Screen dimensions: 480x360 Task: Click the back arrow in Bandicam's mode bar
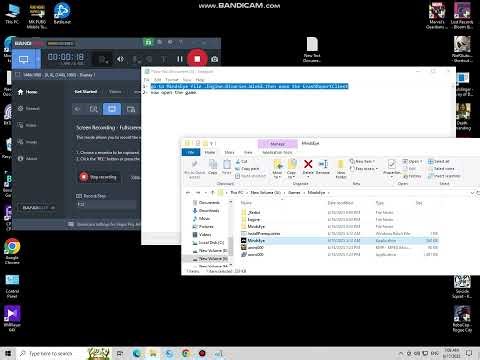tap(77, 109)
